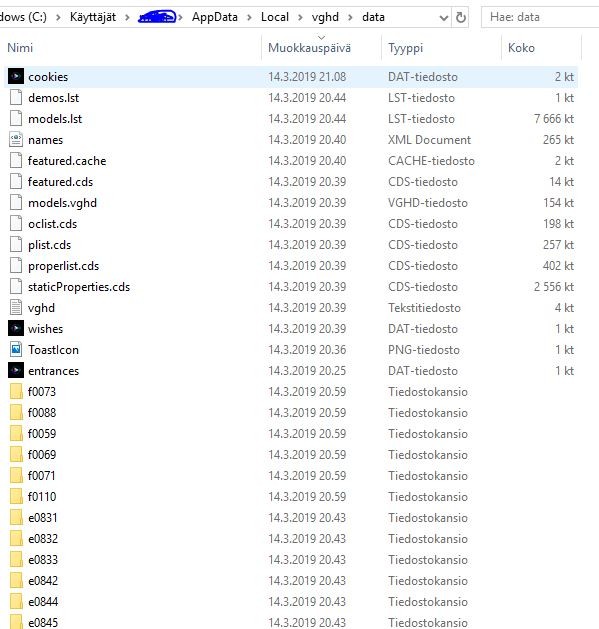
Task: Open the address bar history dropdown
Action: pyautogui.click(x=443, y=18)
